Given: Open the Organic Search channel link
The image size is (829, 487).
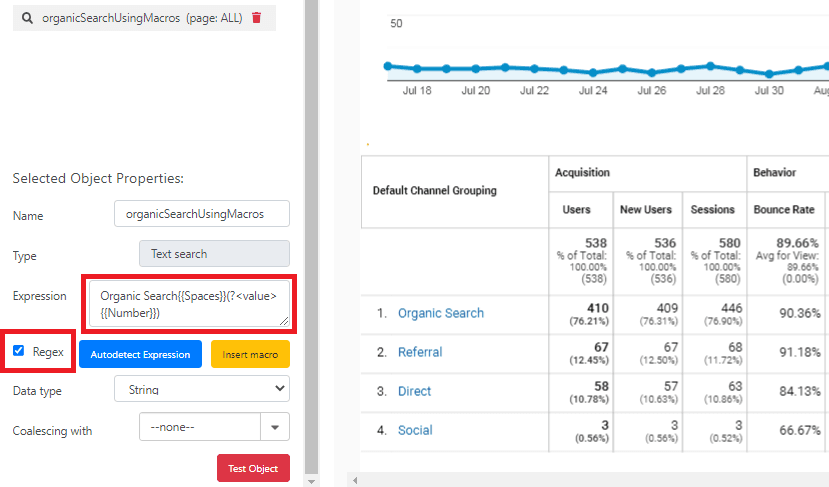Looking at the screenshot, I should coord(440,313).
